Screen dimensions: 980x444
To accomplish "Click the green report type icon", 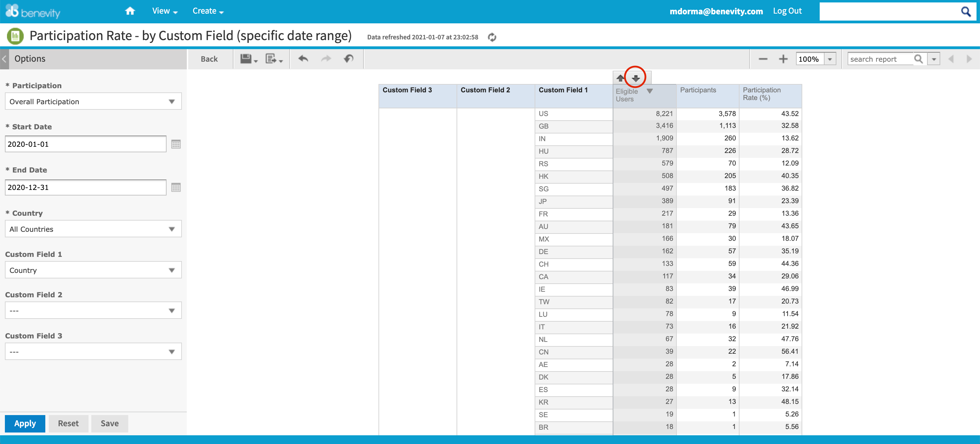I will [x=15, y=36].
